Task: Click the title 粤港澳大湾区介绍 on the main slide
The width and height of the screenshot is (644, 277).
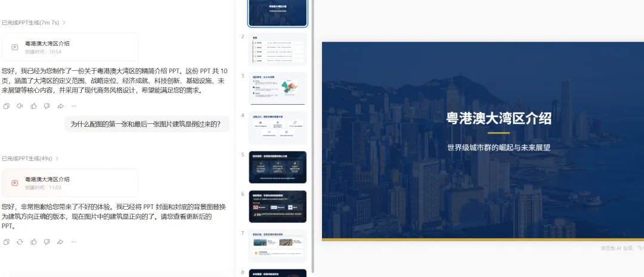Action: (499, 119)
